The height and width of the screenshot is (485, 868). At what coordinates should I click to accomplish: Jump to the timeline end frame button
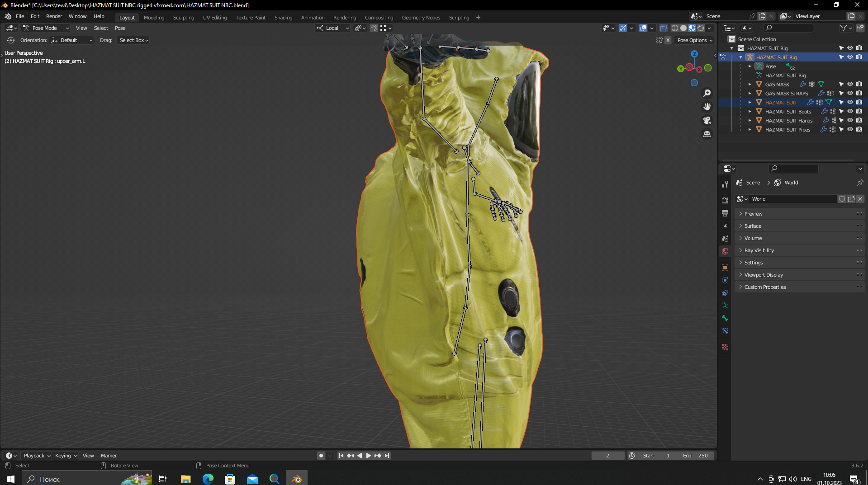[x=387, y=456]
